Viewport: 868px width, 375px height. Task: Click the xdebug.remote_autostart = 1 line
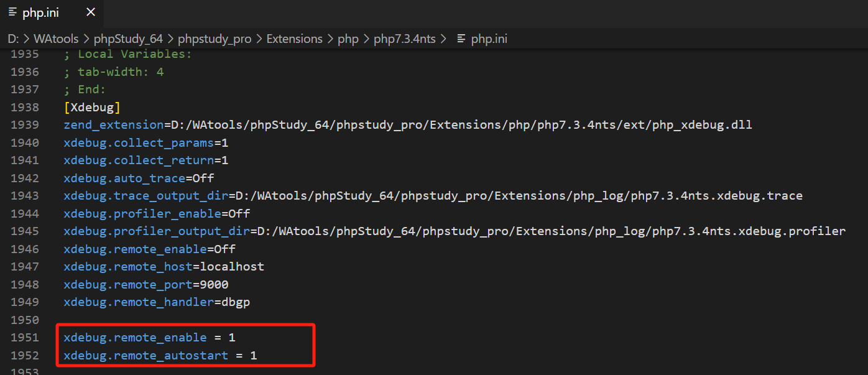tap(160, 356)
